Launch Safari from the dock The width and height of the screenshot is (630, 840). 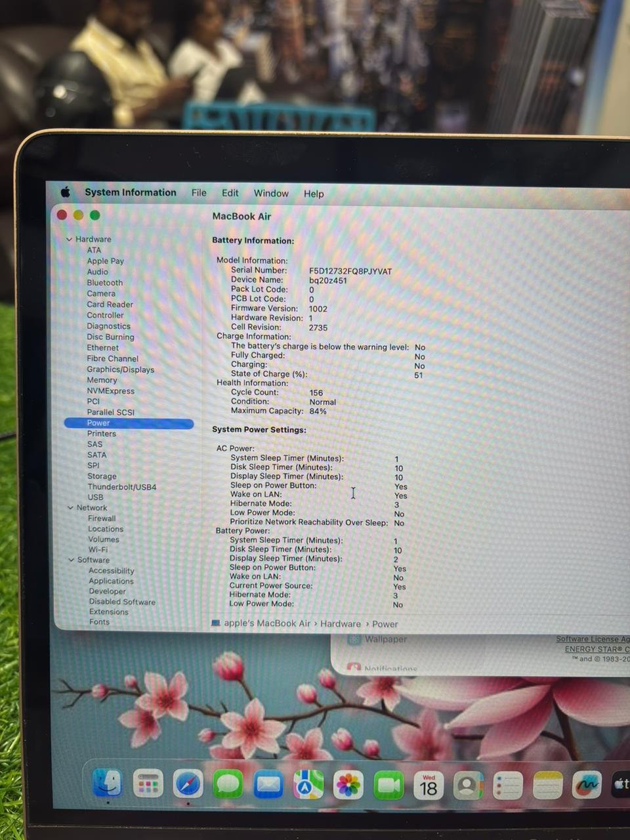pyautogui.click(x=188, y=784)
